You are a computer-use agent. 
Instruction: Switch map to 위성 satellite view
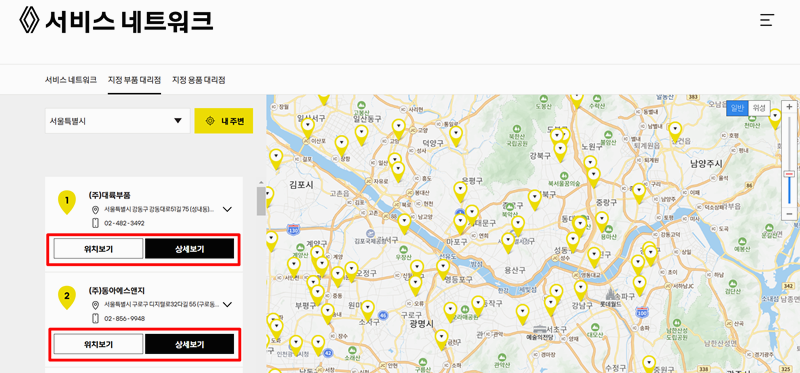[759, 108]
